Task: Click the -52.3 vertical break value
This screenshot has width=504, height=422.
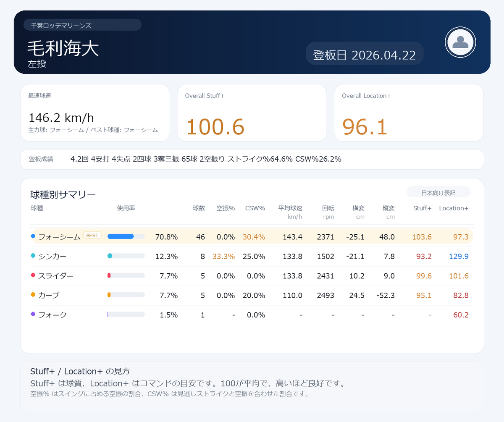Action: [385, 295]
